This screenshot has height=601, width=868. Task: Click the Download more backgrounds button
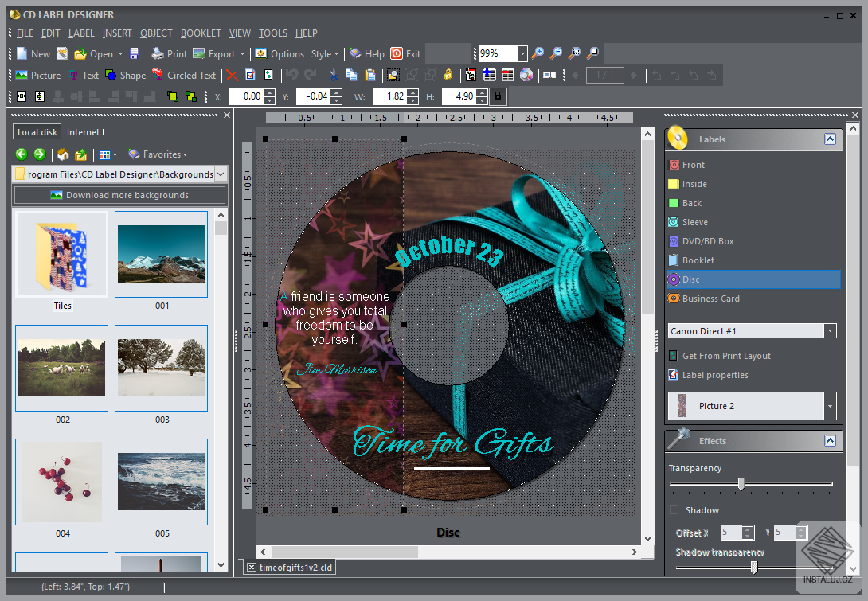click(x=119, y=195)
